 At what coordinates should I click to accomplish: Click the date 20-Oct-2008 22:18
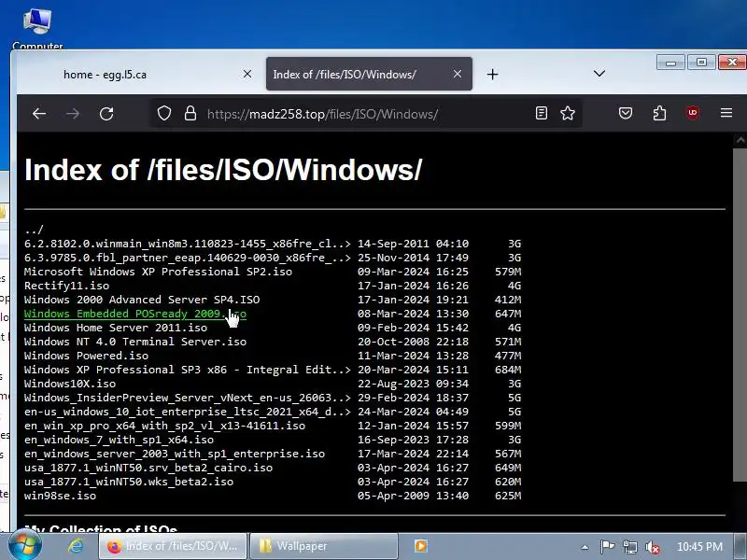[413, 342]
